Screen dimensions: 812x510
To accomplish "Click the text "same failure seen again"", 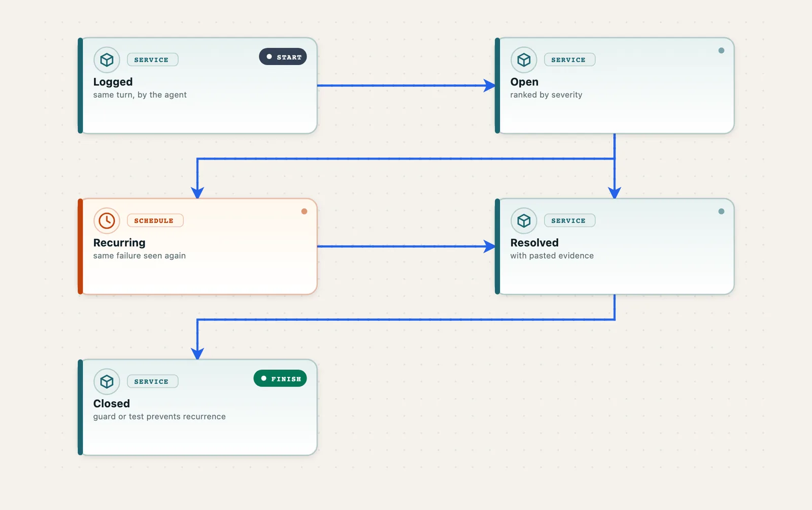I will (x=140, y=256).
